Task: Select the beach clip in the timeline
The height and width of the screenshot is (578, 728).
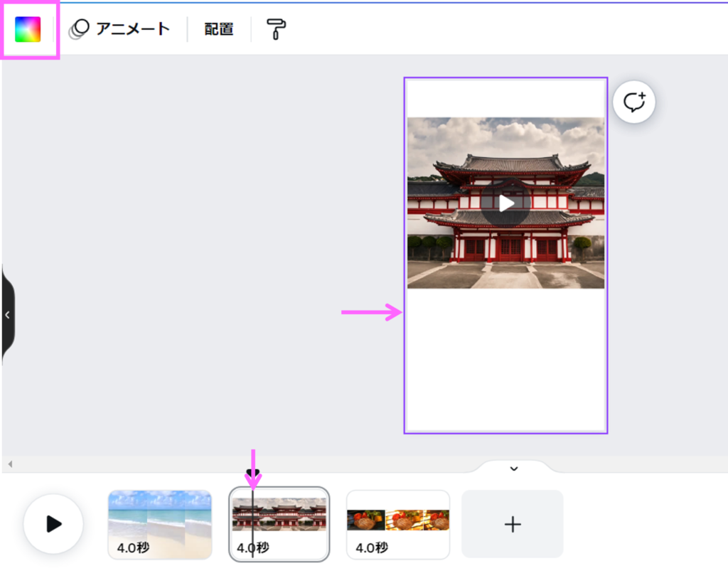Action: coord(160,524)
